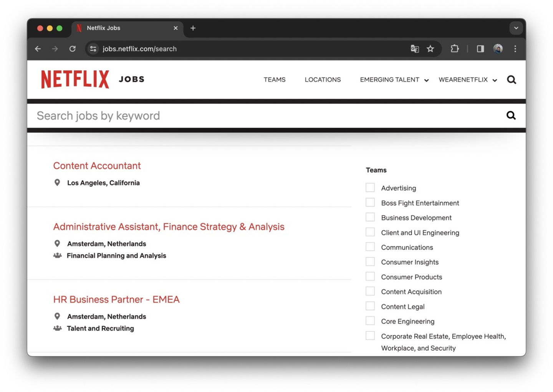The height and width of the screenshot is (392, 553).
Task: Click the browser forward arrow
Action: pos(55,49)
